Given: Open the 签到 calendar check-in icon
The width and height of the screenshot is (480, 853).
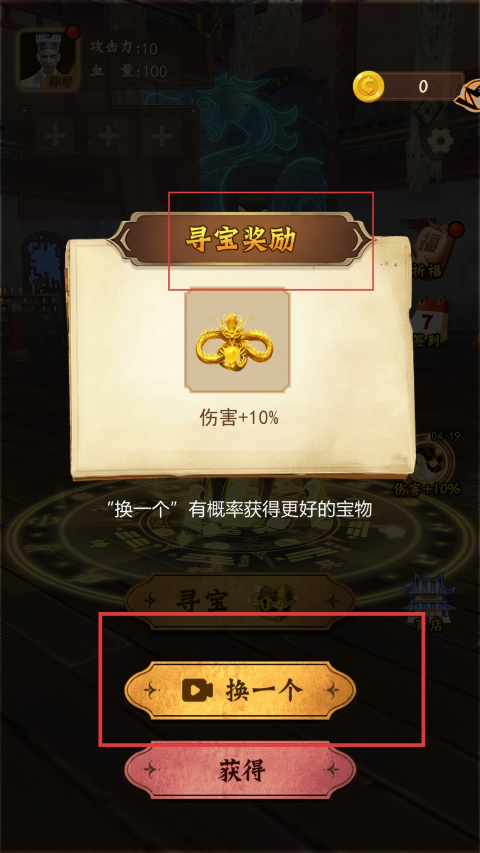Looking at the screenshot, I should point(430,321).
